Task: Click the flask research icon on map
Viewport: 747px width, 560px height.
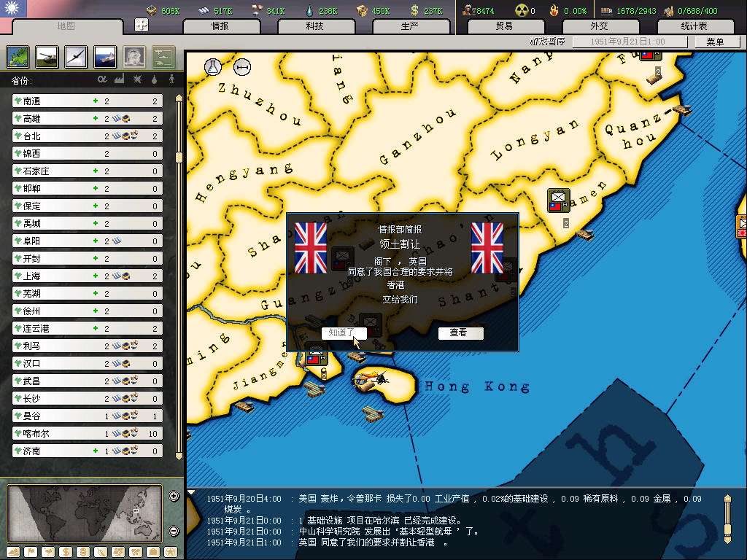Action: [x=213, y=66]
